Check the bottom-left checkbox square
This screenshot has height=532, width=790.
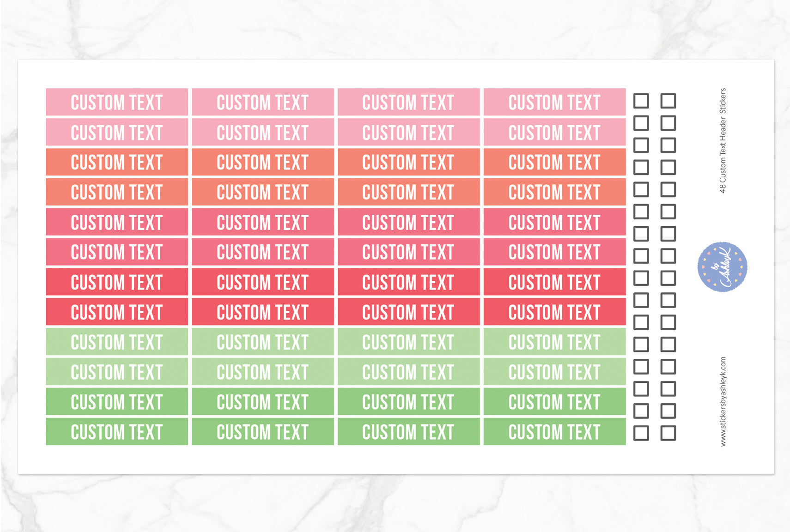[641, 433]
